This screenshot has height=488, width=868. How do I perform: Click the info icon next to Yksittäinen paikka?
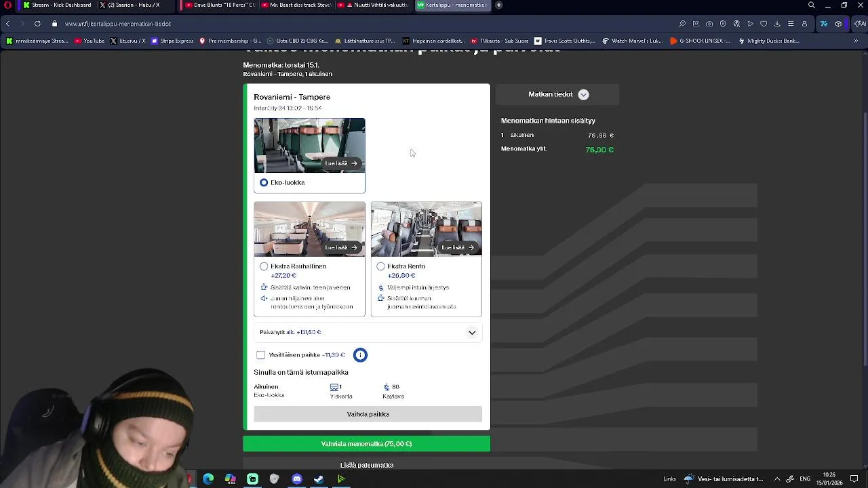[x=360, y=354]
